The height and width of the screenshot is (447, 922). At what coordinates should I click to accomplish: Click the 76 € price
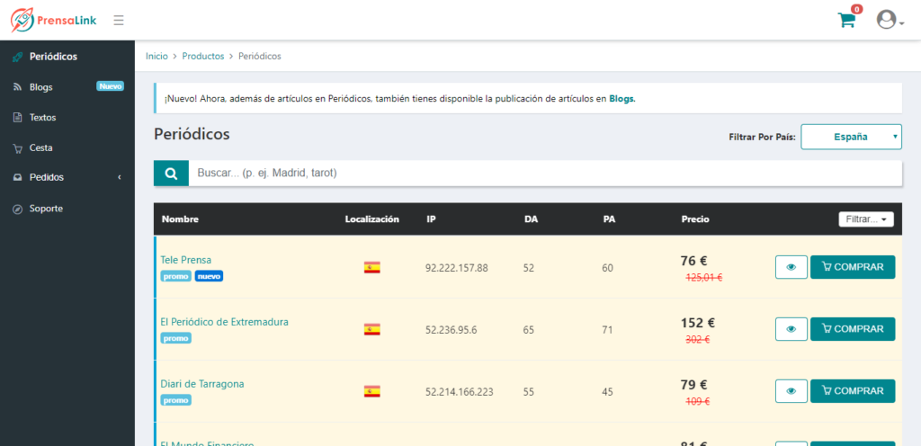point(694,261)
